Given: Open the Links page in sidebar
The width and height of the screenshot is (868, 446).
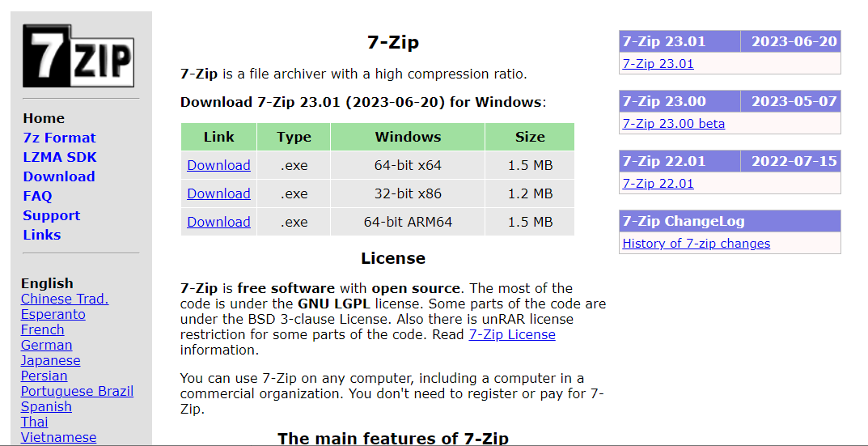Looking at the screenshot, I should 41,235.
